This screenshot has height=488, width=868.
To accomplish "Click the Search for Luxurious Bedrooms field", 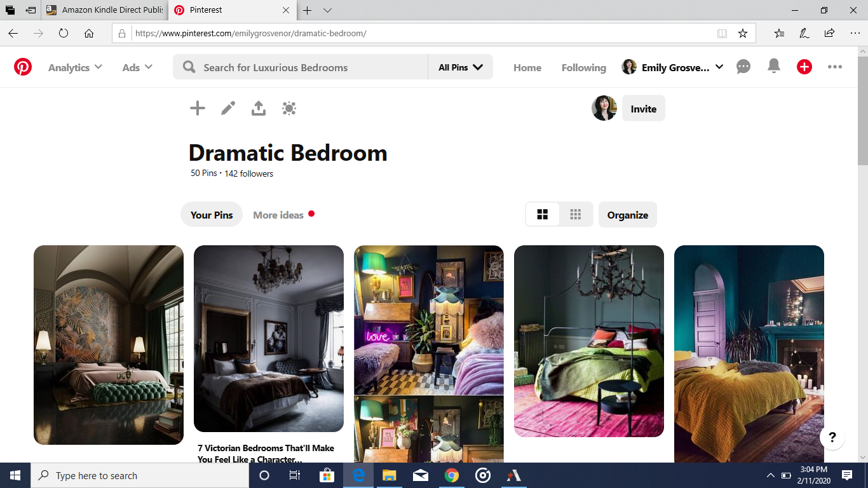I will click(x=301, y=67).
